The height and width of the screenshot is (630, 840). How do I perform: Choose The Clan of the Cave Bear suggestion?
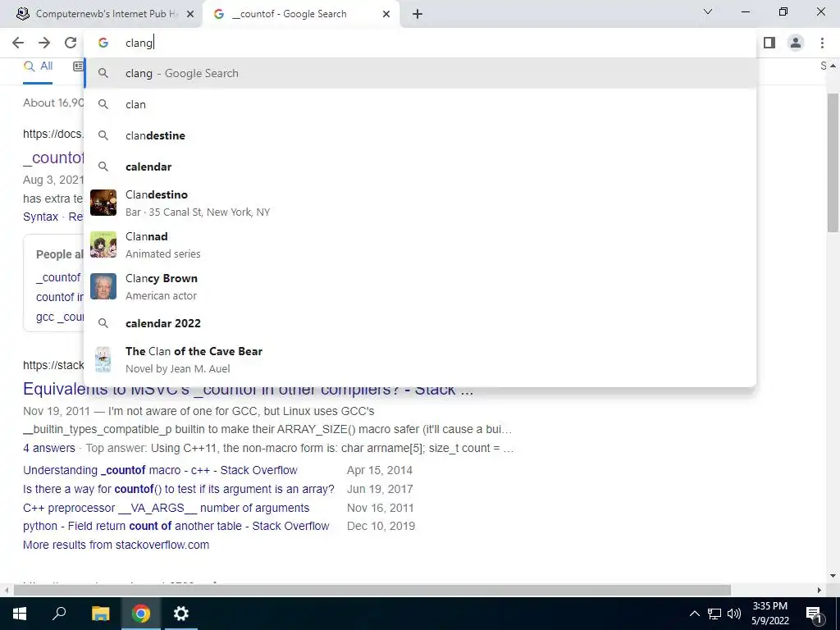click(x=420, y=359)
